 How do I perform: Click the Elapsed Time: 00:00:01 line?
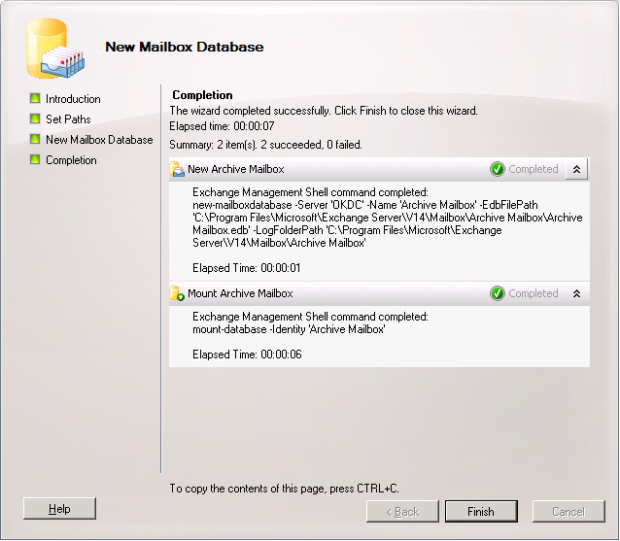(246, 268)
